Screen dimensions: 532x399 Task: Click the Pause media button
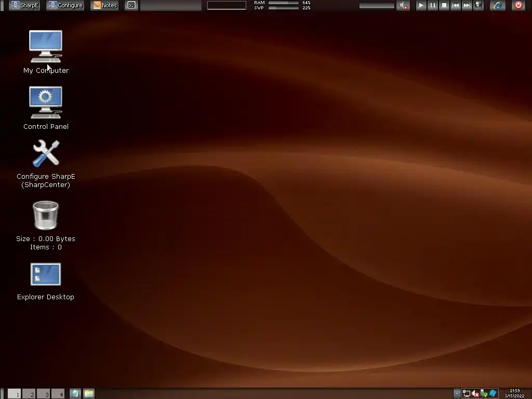(433, 5)
